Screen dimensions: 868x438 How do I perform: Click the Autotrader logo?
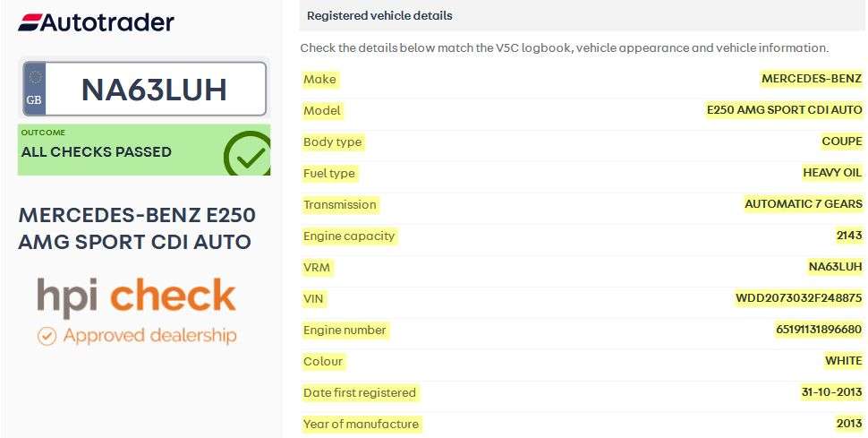click(x=97, y=22)
